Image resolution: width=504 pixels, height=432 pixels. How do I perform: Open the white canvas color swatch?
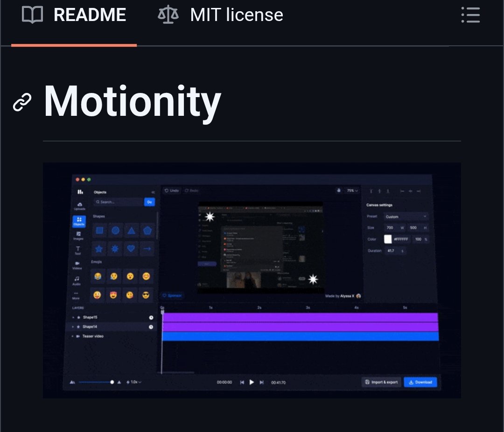point(388,239)
